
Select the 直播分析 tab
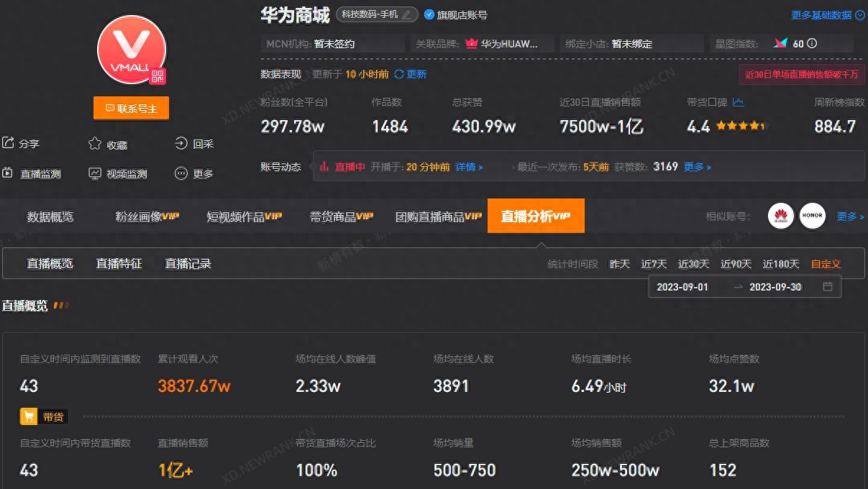[536, 216]
